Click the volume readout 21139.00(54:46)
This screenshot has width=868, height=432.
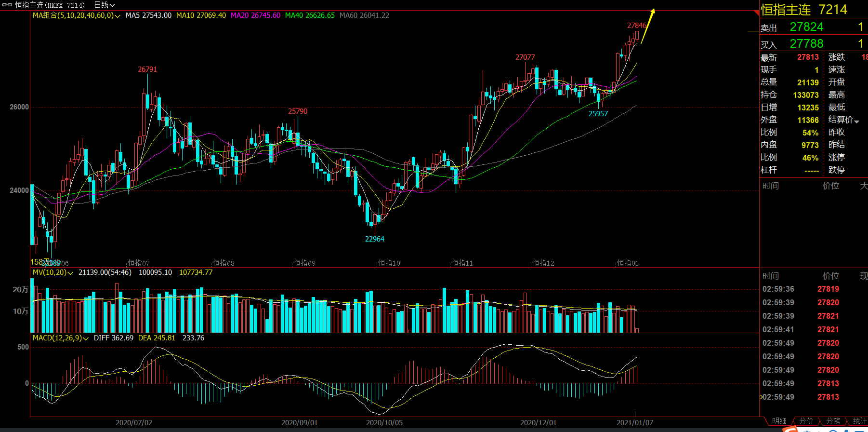(x=105, y=272)
